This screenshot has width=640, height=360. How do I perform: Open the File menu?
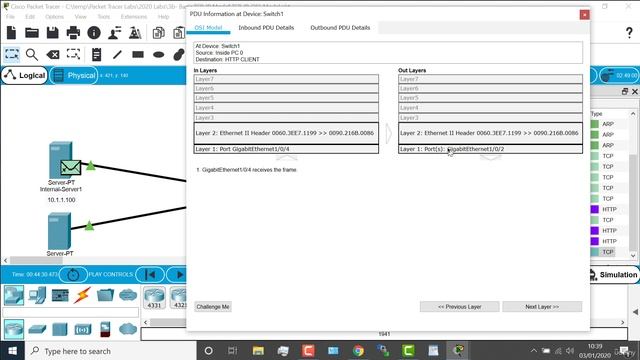pos(10,17)
